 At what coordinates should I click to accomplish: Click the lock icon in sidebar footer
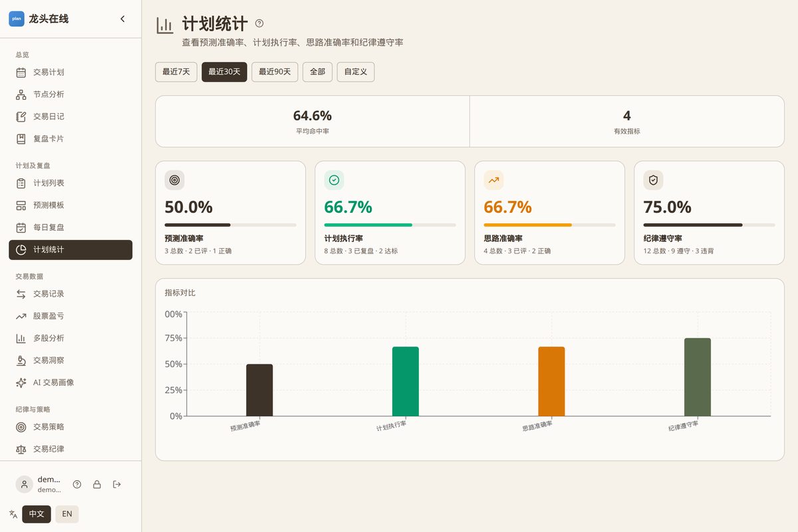(97, 484)
